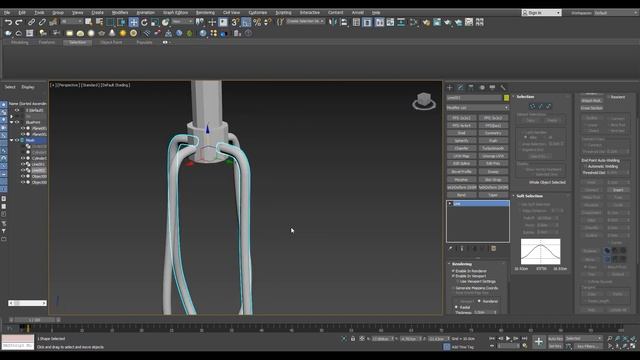This screenshot has width=640, height=360.
Task: Click the Sweep modifier button
Action: (493, 171)
